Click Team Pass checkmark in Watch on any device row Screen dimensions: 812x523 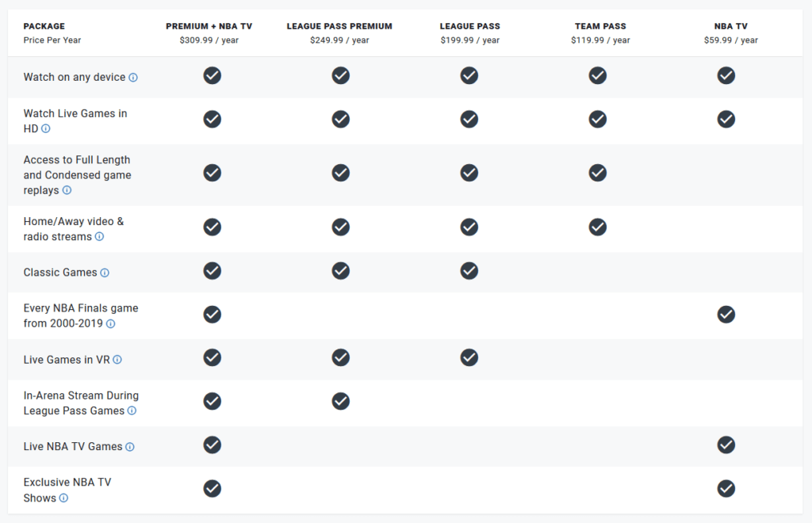tap(598, 75)
